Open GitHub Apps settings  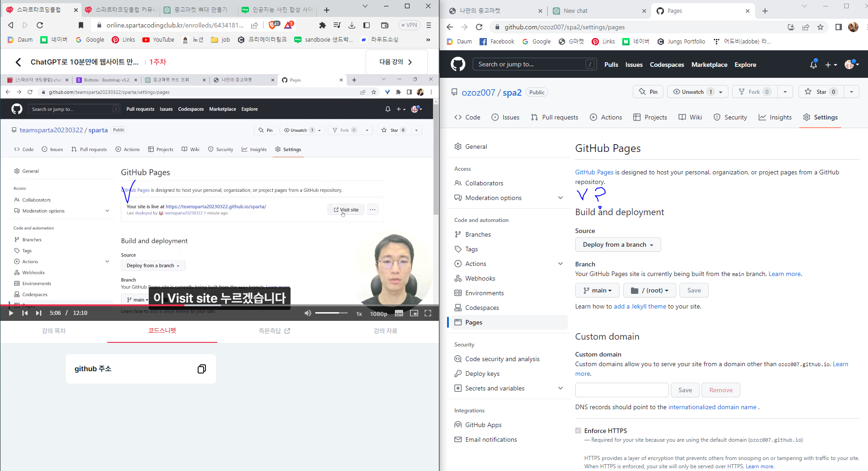tap(509, 425)
